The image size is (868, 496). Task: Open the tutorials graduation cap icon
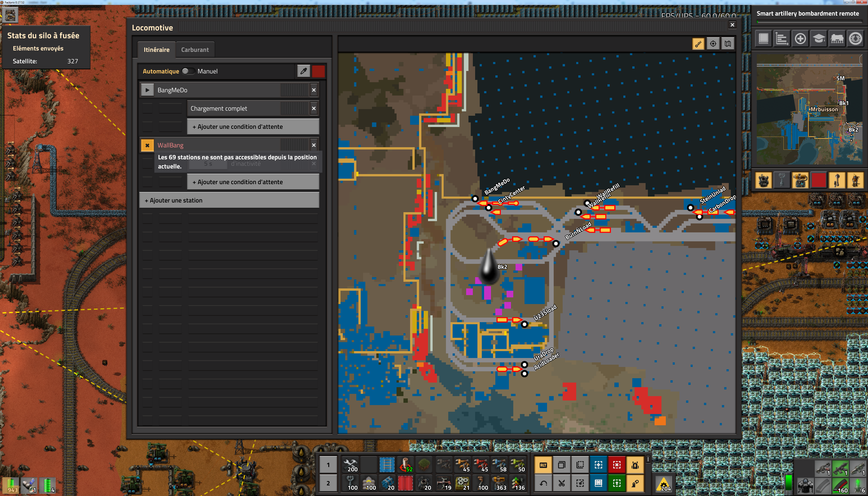[x=819, y=39]
